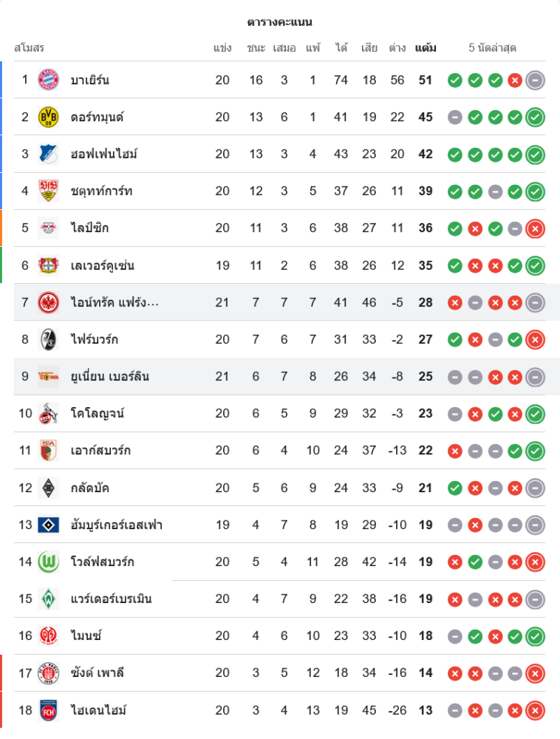The height and width of the screenshot is (739, 560).
Task: Click the Eintracht Frankfurt eagle logo
Action: click(x=49, y=302)
